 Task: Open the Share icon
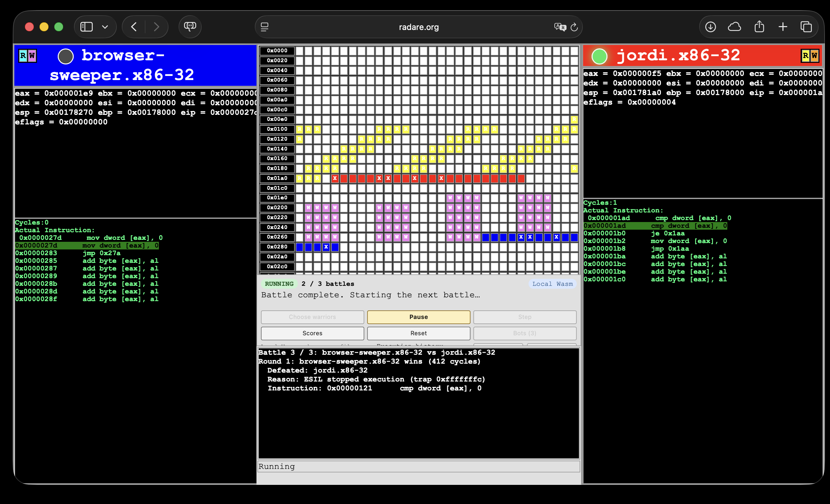point(759,26)
